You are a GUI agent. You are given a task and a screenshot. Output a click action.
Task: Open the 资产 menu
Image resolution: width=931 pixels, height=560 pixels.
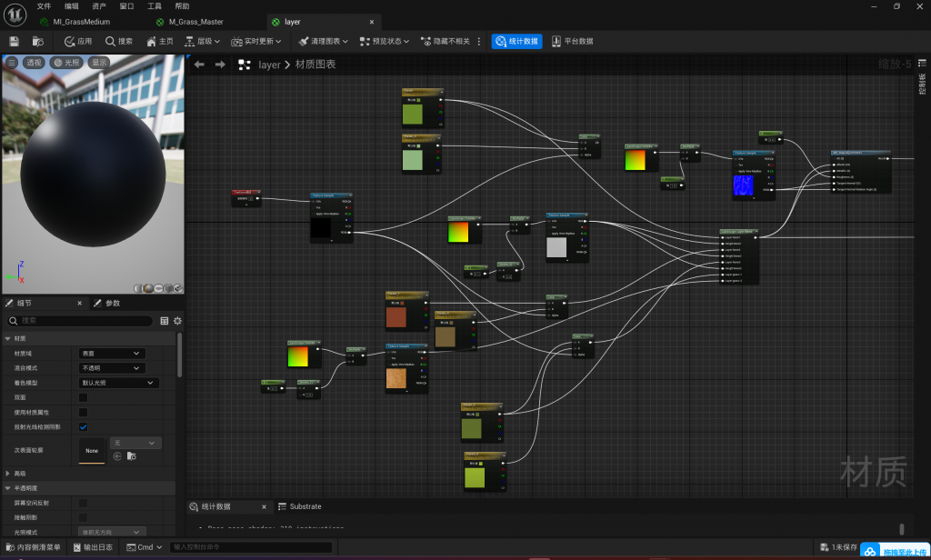tap(99, 6)
